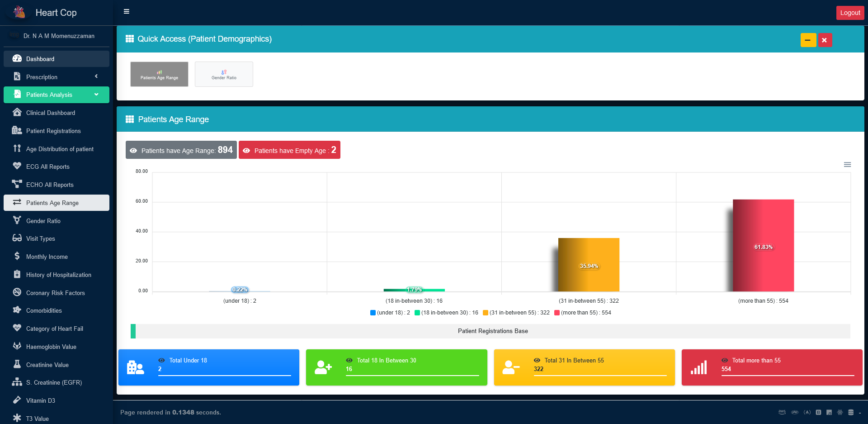Expand the Prescription menu arrow
This screenshot has height=424, width=868.
tap(96, 76)
